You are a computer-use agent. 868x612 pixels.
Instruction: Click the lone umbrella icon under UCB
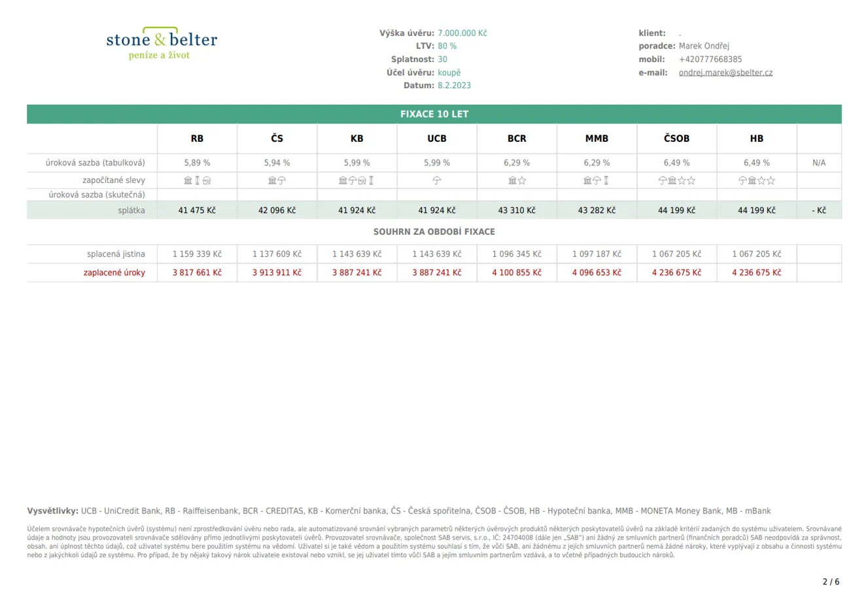436,180
